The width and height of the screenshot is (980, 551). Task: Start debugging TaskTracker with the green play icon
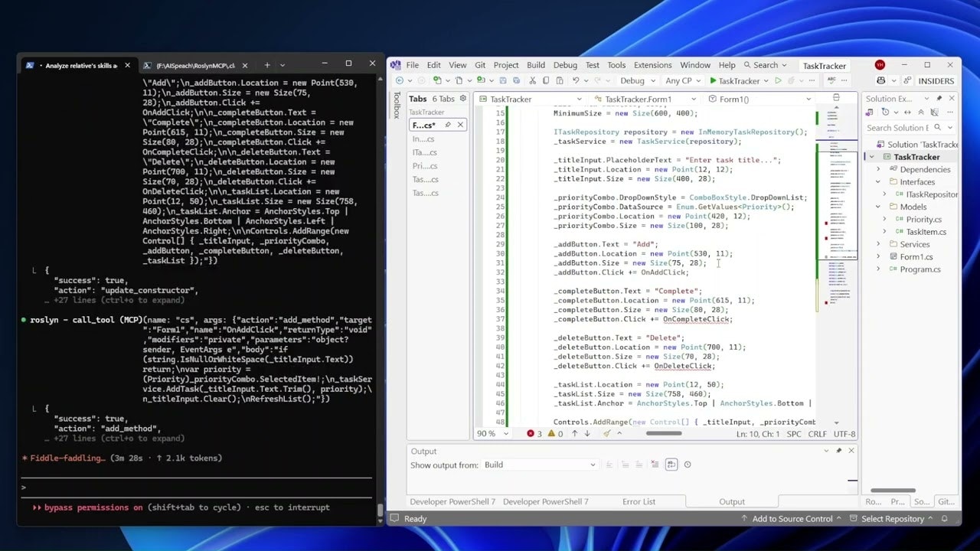click(x=712, y=80)
